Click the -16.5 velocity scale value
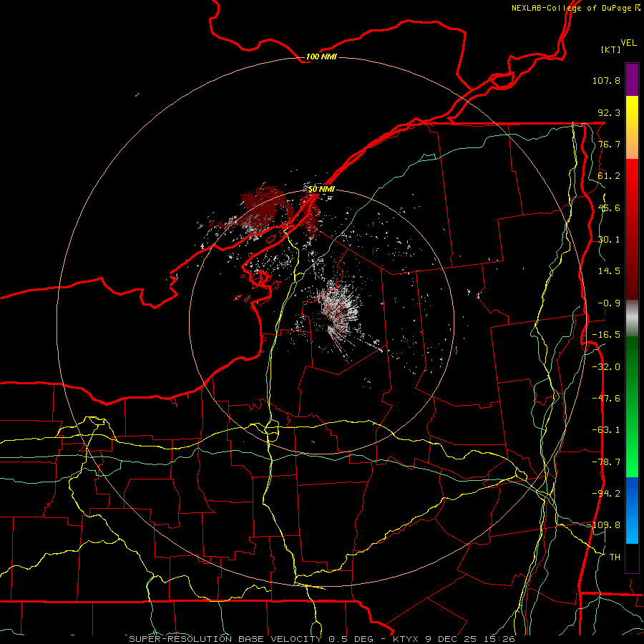Image resolution: width=644 pixels, height=644 pixels. [606, 335]
